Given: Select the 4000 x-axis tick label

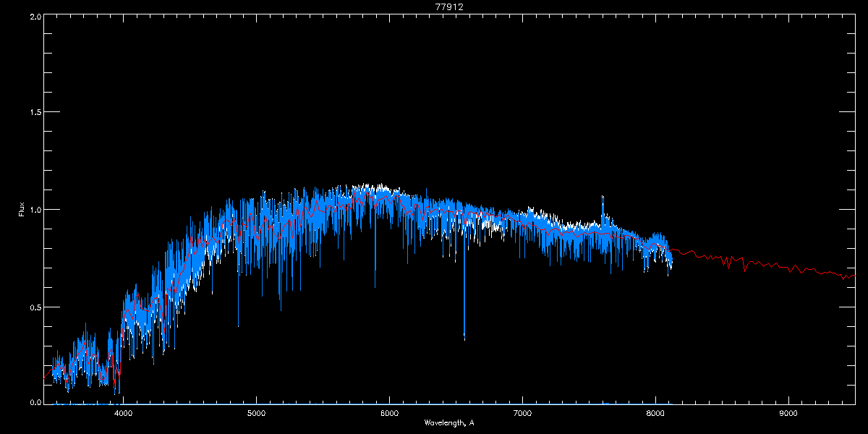Looking at the screenshot, I should tap(124, 413).
